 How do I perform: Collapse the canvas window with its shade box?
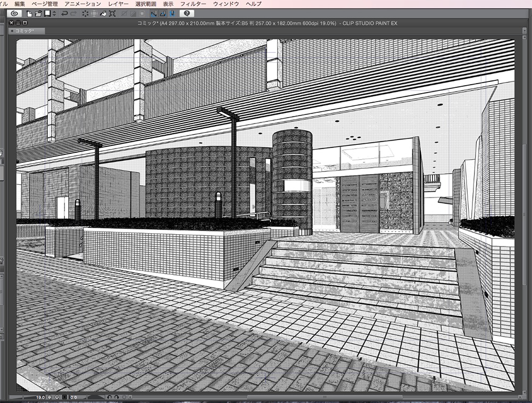(x=18, y=23)
